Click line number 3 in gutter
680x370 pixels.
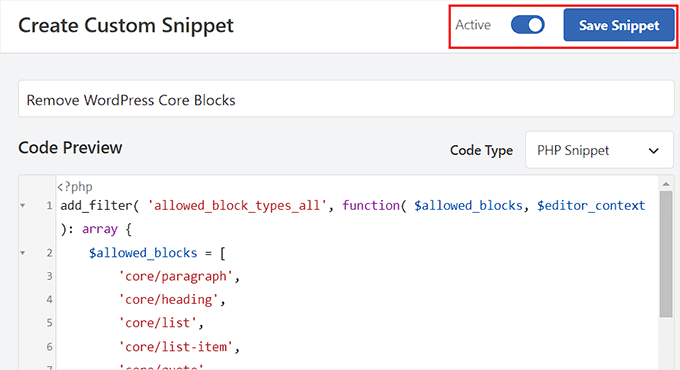(49, 276)
